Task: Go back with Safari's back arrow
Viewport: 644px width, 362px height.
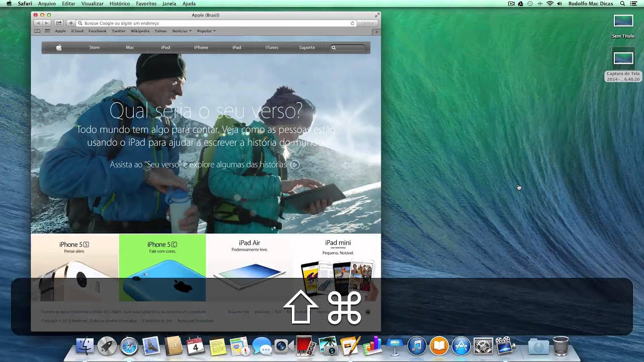Action: click(38, 23)
